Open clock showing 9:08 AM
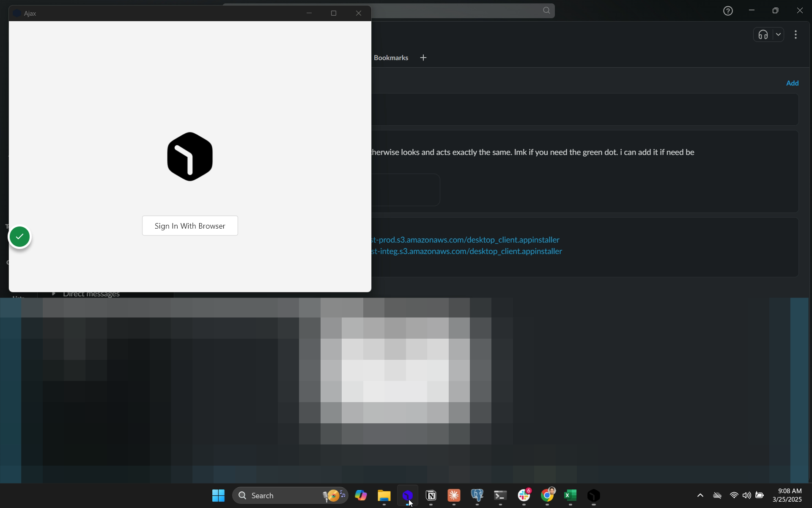 pyautogui.click(x=787, y=495)
